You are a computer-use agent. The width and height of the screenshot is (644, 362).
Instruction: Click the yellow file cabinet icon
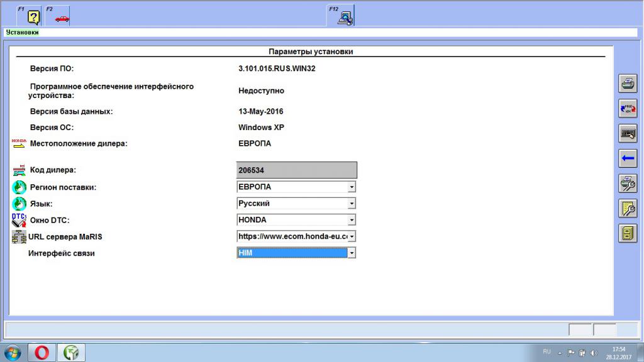point(628,233)
